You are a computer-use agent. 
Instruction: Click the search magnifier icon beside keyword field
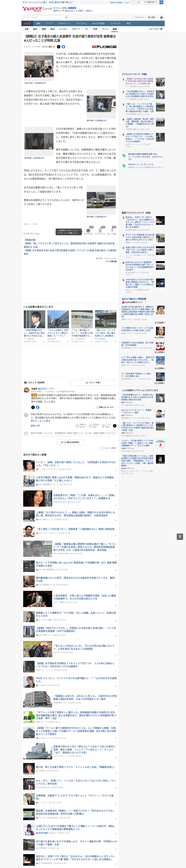click(x=66, y=17)
